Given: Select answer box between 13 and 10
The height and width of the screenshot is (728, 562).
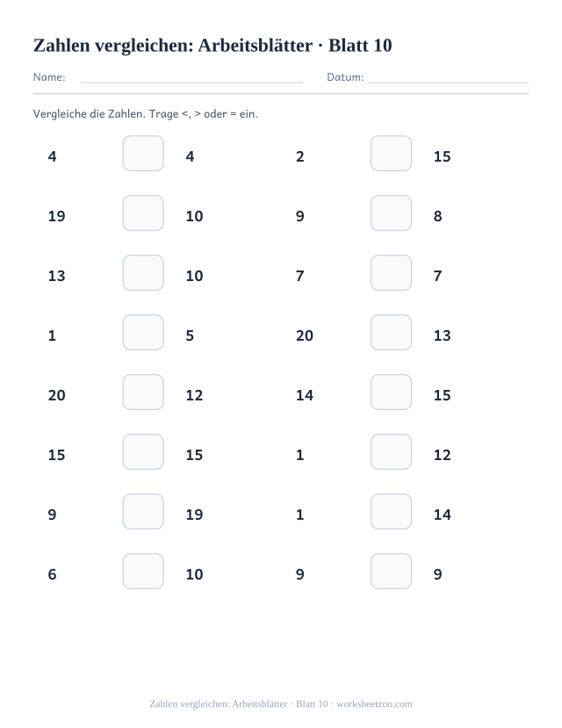Looking at the screenshot, I should 143,272.
